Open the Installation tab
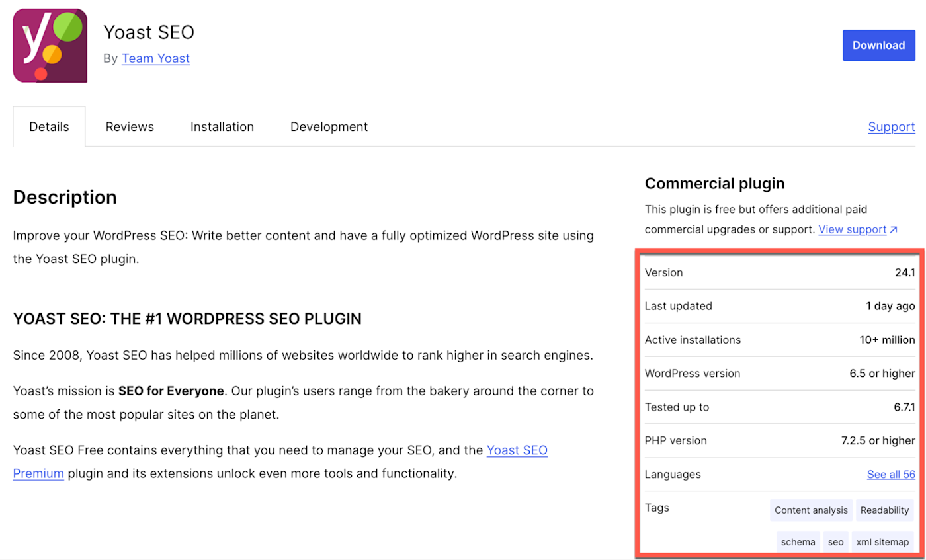The height and width of the screenshot is (560, 926). tap(222, 126)
